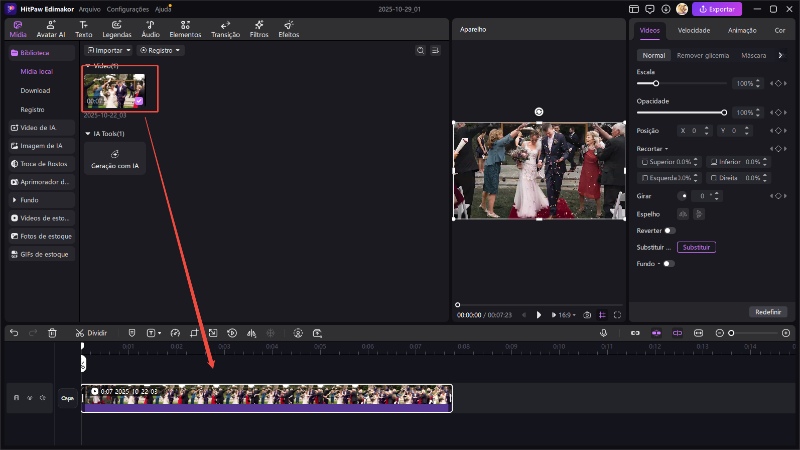Click the Exportar button
Viewport: 800px width, 450px height.
click(717, 9)
